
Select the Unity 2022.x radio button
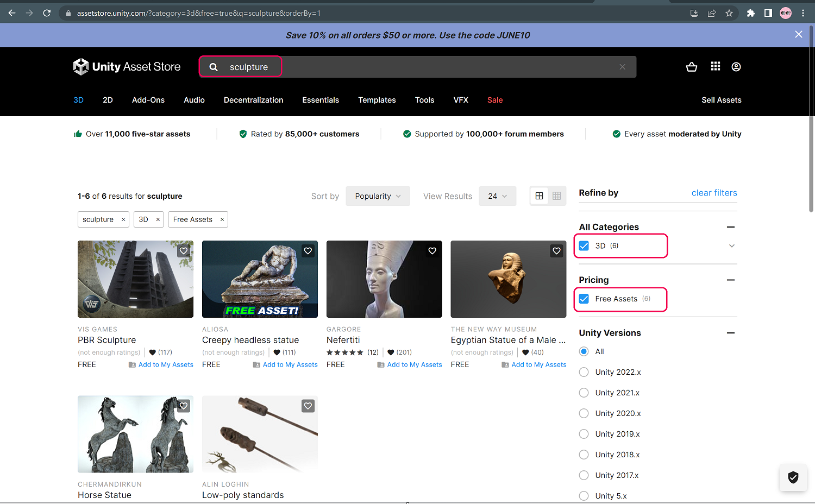584,372
